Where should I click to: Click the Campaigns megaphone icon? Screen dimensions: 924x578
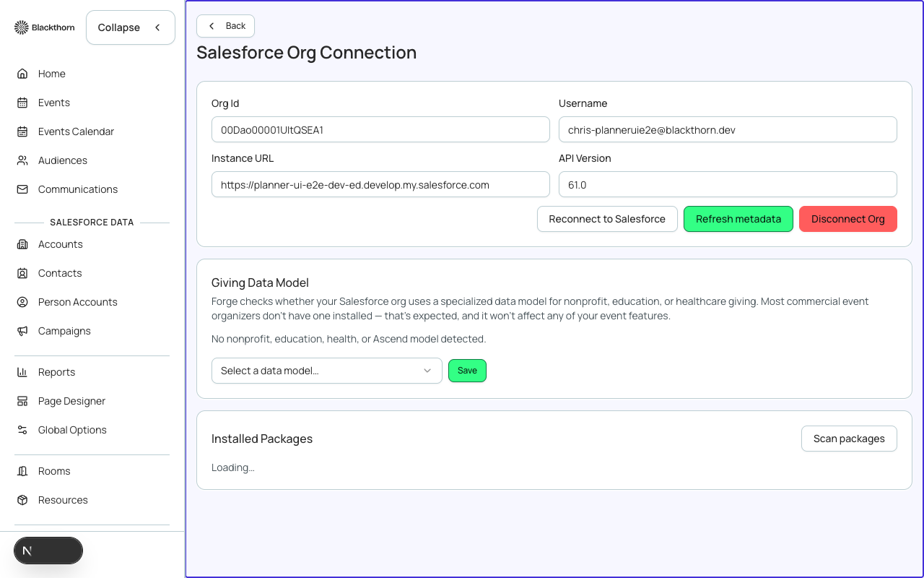pos(22,331)
